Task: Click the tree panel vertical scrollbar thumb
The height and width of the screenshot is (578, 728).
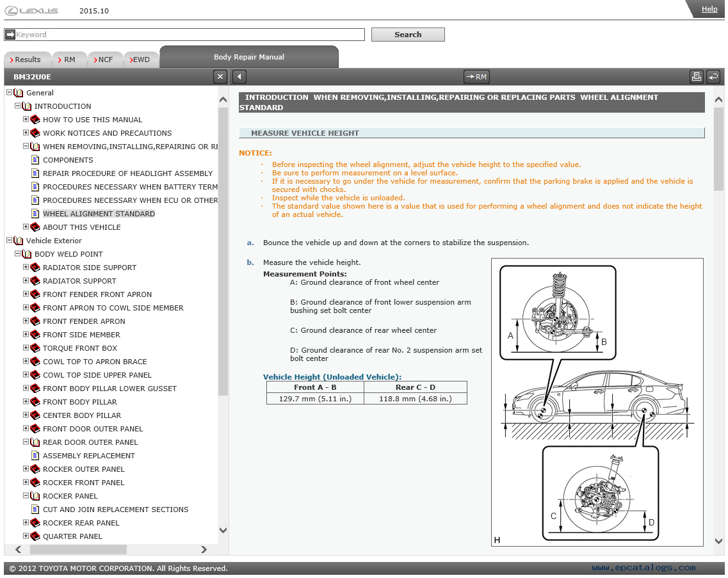Action: tap(223, 252)
